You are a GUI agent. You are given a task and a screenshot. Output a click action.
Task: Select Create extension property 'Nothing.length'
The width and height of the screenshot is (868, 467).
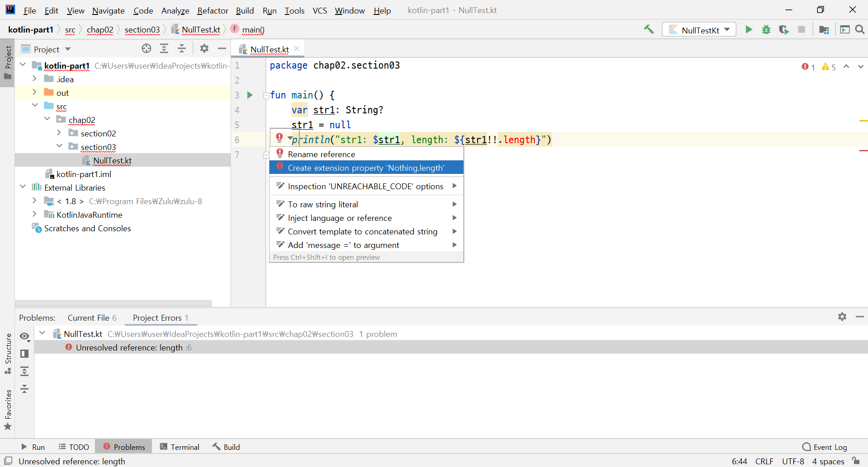click(x=366, y=168)
